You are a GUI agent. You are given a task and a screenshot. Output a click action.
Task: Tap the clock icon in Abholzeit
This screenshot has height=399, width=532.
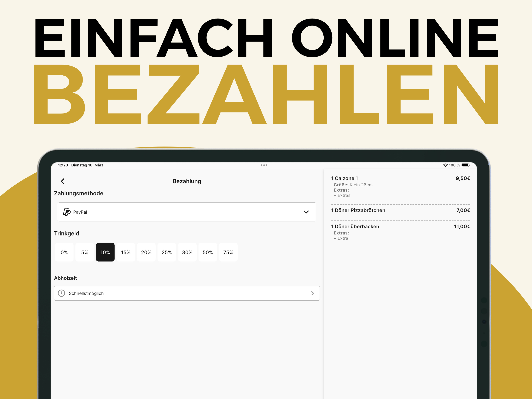pos(61,293)
